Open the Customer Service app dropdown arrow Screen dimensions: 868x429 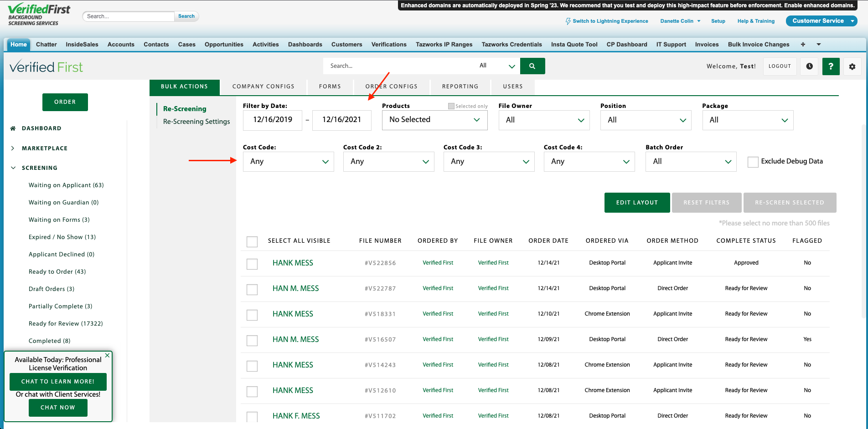tap(852, 21)
